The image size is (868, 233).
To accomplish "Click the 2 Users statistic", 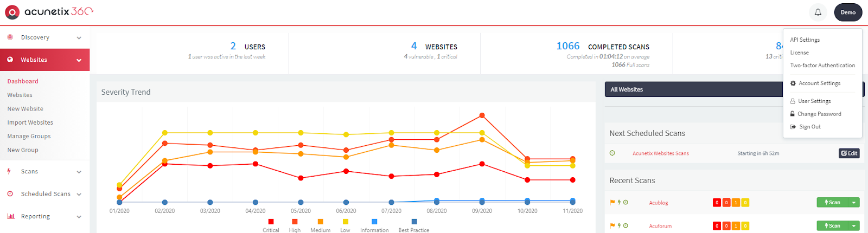I will click(247, 47).
